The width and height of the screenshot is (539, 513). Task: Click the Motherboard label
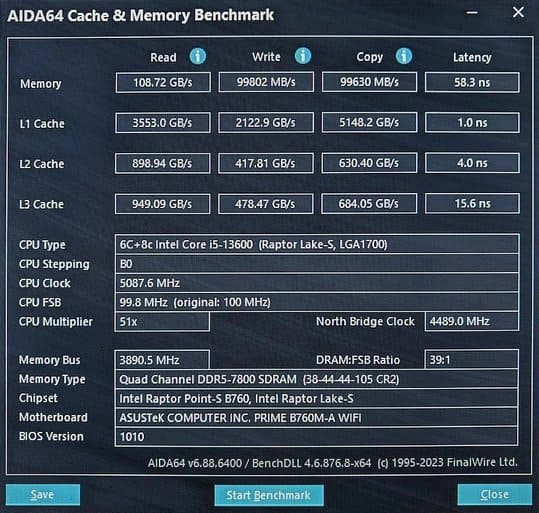[x=53, y=417]
